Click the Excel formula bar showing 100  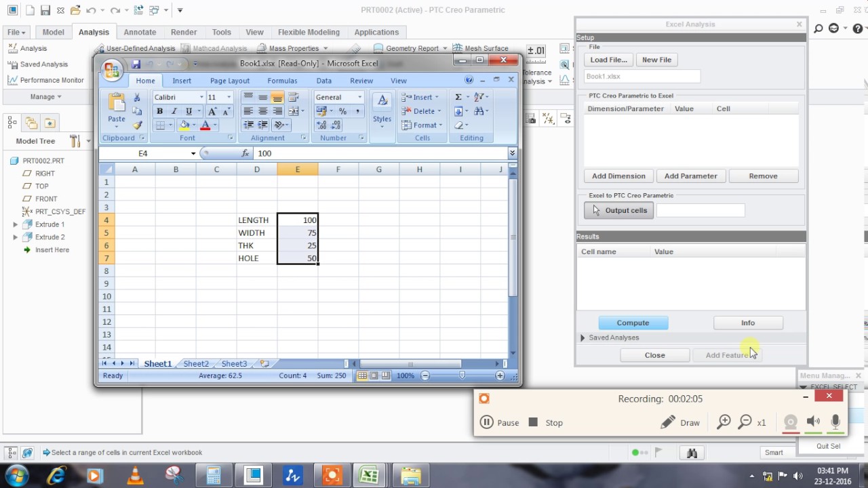point(380,154)
